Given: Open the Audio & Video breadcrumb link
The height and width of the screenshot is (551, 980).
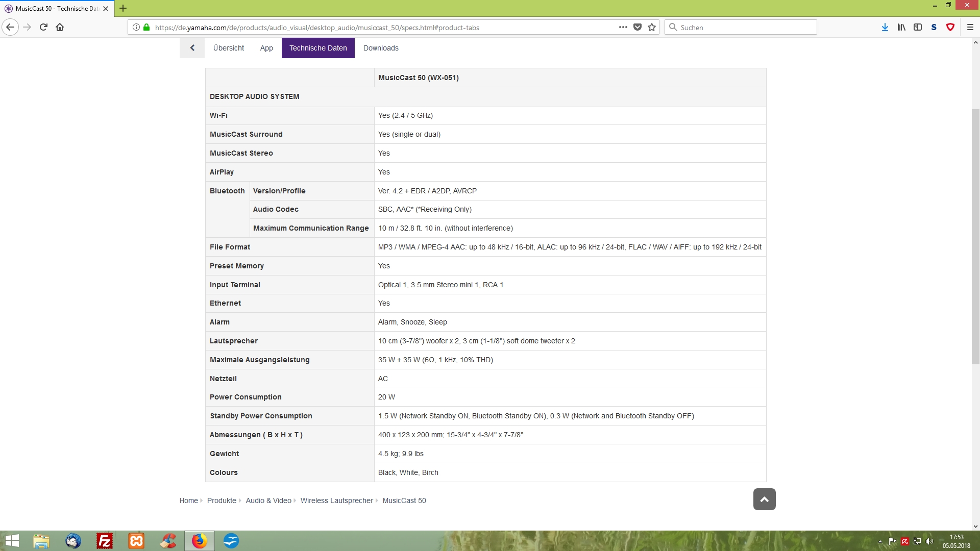Looking at the screenshot, I should click(268, 500).
